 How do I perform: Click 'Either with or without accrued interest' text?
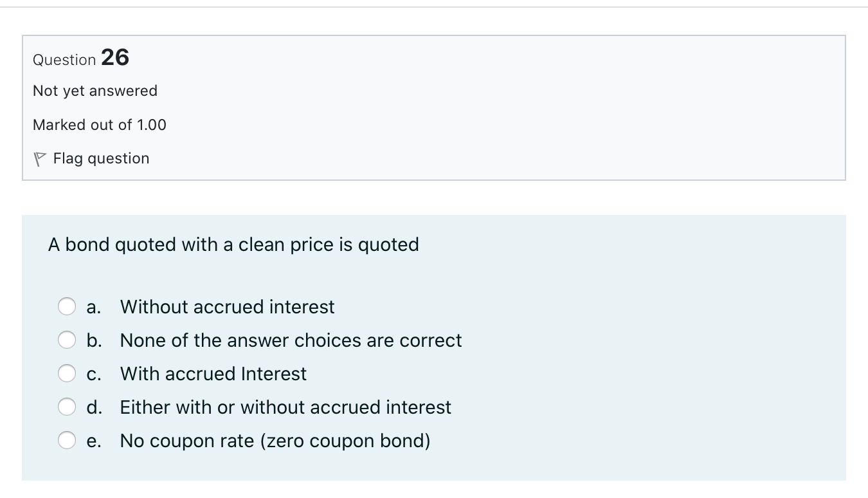285,407
